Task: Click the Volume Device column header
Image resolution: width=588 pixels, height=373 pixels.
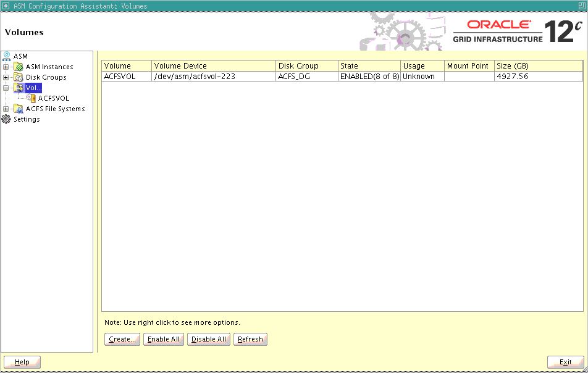Action: [x=214, y=65]
